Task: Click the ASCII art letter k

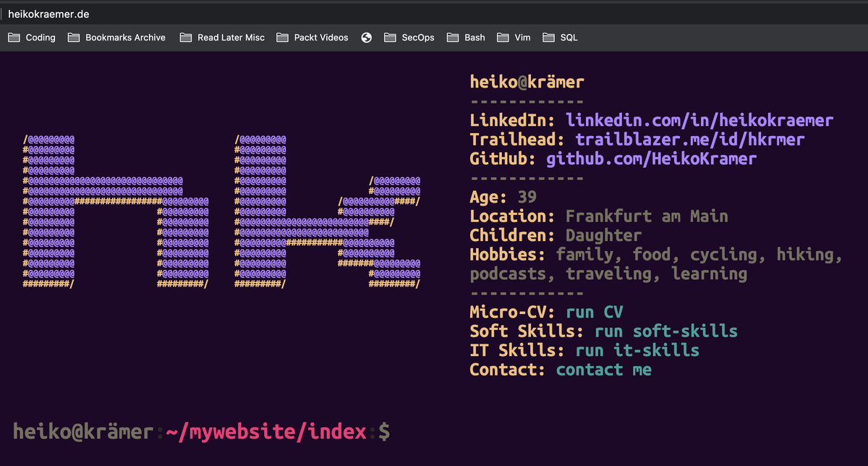Action: pyautogui.click(x=327, y=211)
